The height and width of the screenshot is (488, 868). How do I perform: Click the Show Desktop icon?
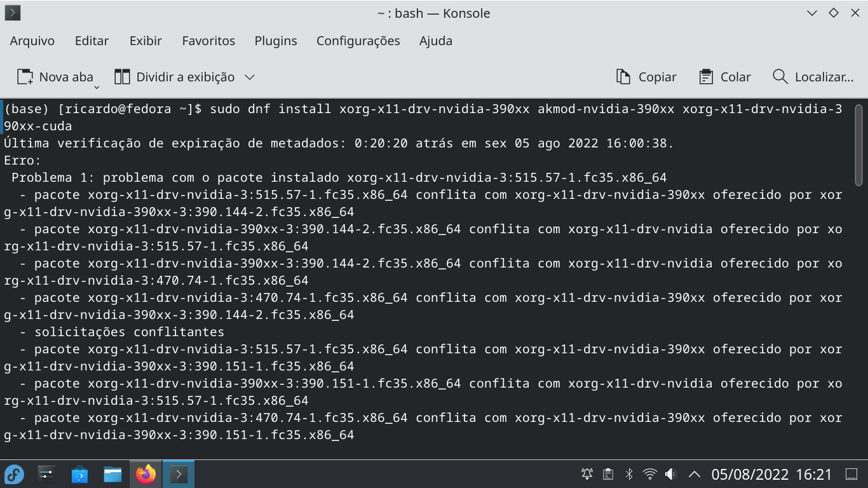coord(851,474)
